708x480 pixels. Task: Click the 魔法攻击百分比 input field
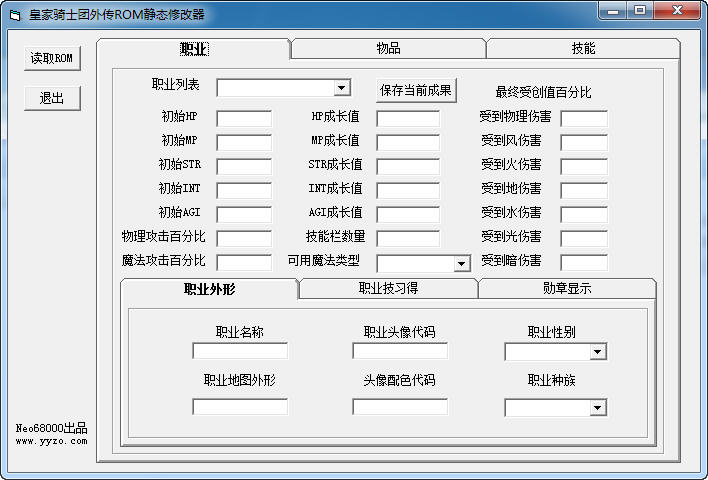pos(244,262)
